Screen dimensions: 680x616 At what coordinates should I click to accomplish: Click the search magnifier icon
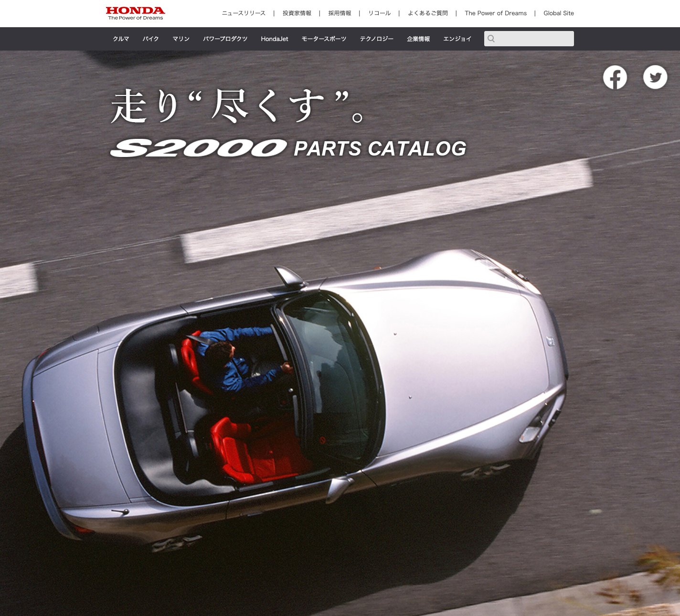[x=491, y=39]
